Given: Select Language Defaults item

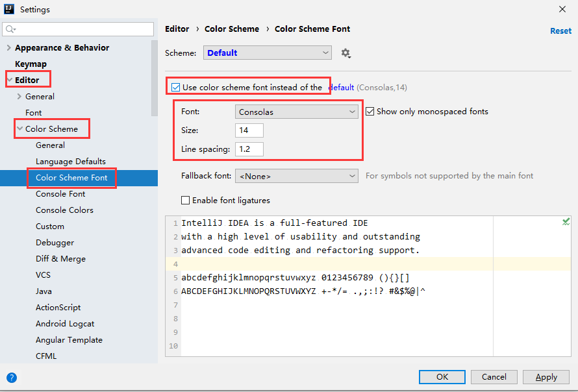Looking at the screenshot, I should coord(70,161).
